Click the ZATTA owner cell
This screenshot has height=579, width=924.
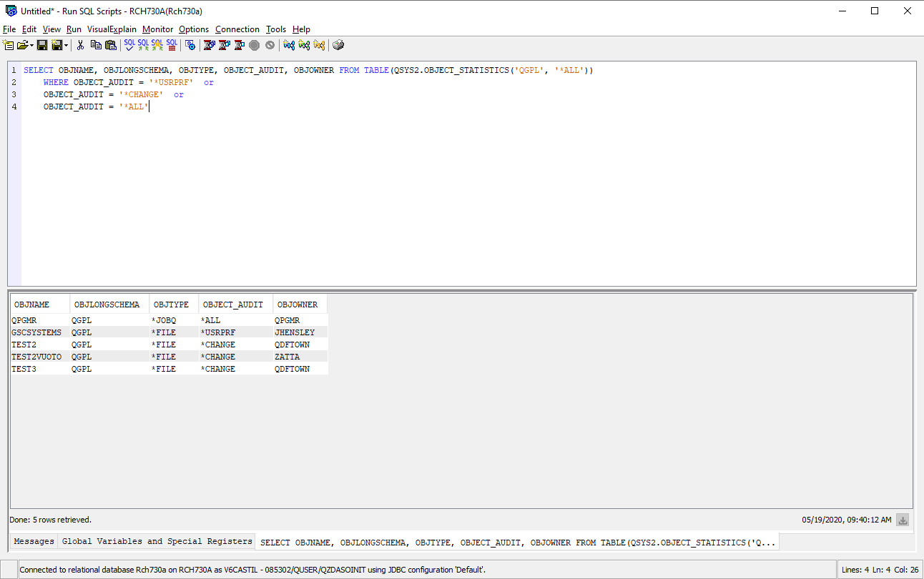(300, 357)
